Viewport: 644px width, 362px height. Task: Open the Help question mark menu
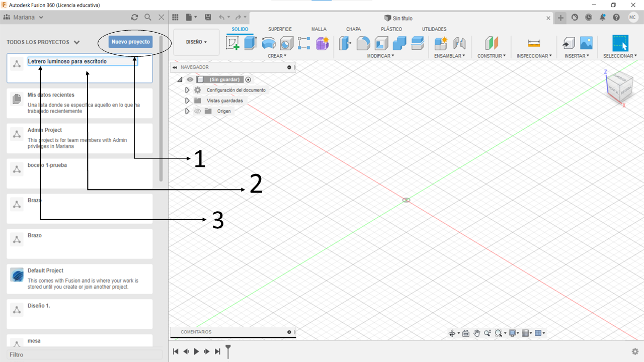(x=616, y=17)
